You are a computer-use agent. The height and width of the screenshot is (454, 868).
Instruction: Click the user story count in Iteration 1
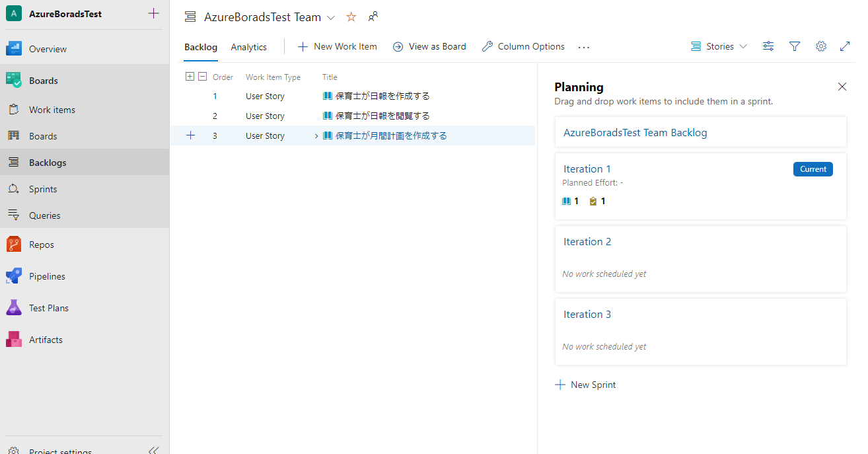pyautogui.click(x=571, y=202)
